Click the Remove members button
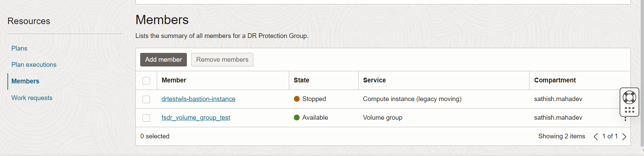 222,60
